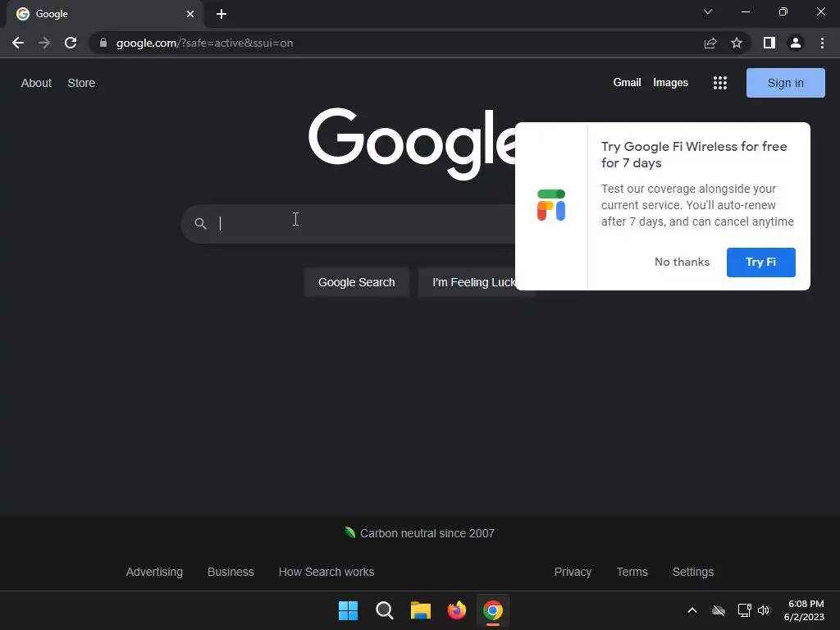Open the Chrome profile avatar menu
The image size is (840, 630).
coord(796,43)
